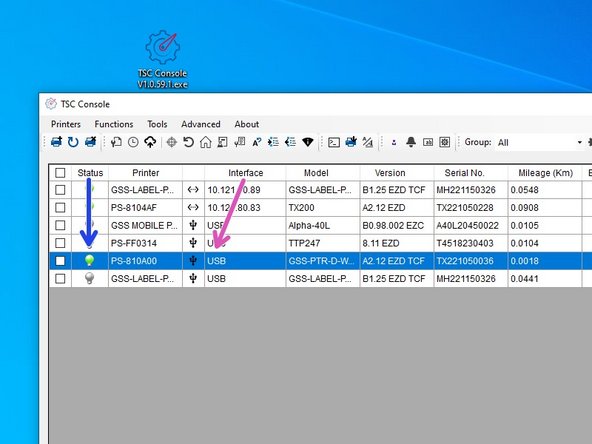Click the rotate page toolbar icon

(116, 142)
